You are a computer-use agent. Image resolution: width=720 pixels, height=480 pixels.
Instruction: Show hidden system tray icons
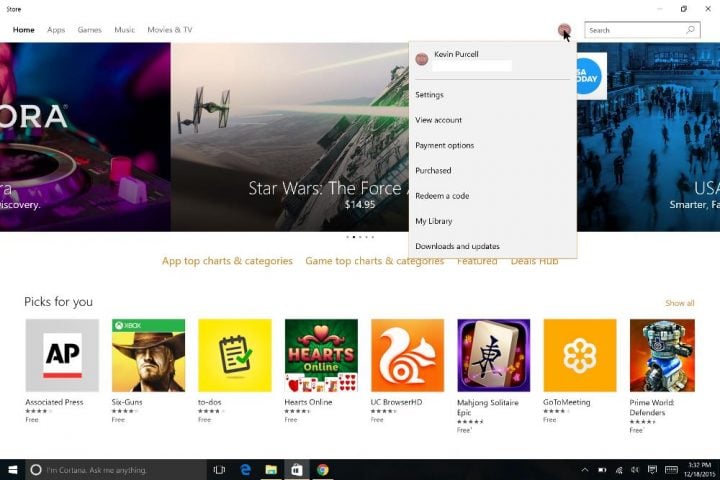(585, 469)
